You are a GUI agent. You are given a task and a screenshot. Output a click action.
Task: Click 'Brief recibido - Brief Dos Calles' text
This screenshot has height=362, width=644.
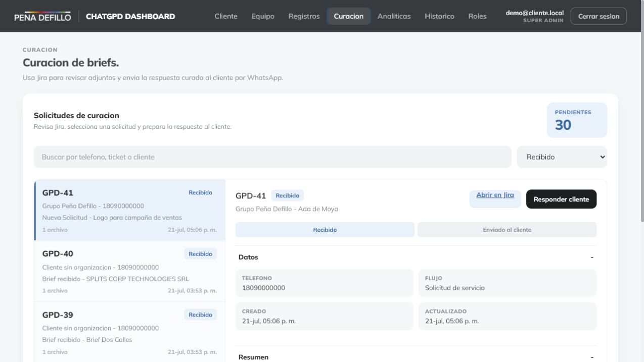[x=87, y=340]
